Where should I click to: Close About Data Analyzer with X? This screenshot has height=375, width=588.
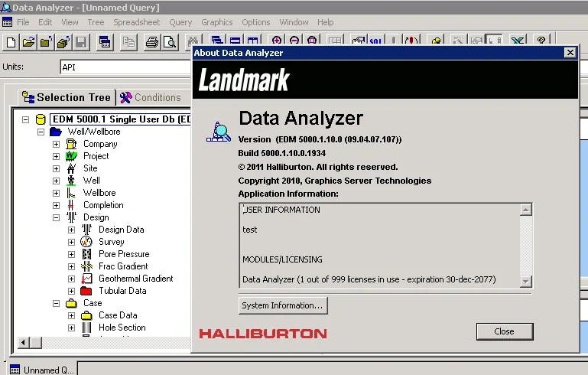point(570,53)
